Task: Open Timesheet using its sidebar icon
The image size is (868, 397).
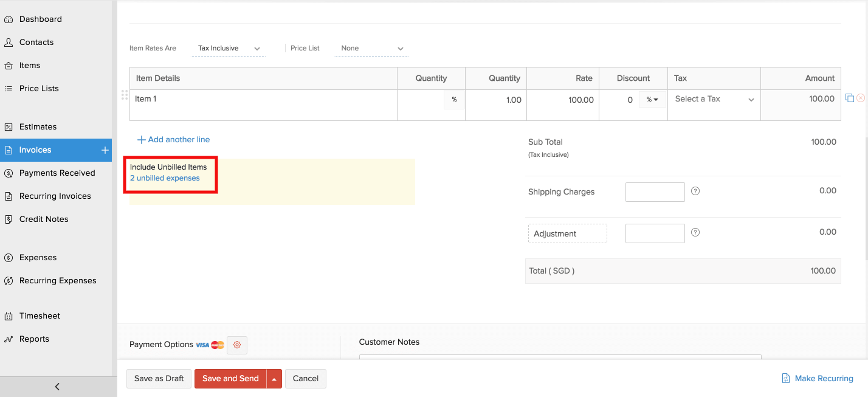Action: tap(9, 316)
